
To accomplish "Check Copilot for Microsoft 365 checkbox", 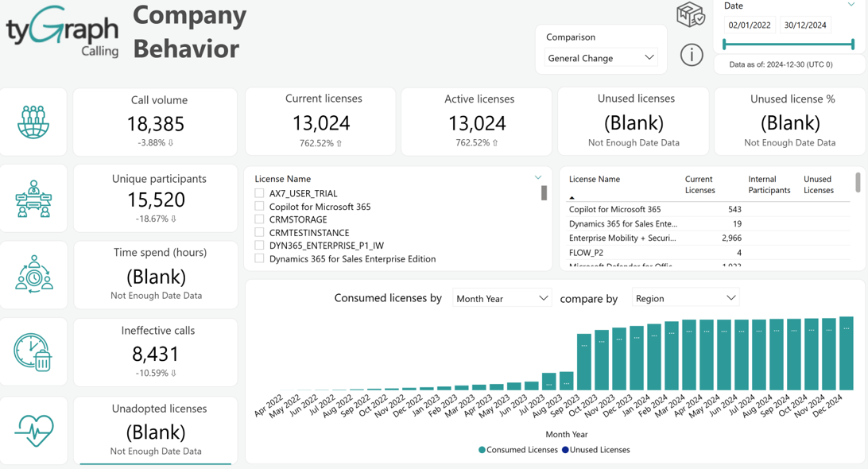I will click(259, 206).
